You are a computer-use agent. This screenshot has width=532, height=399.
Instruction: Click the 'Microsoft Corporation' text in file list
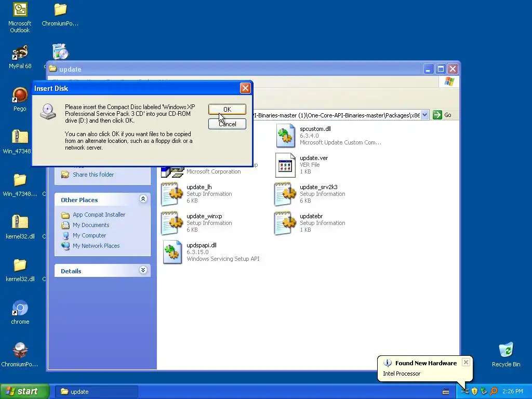point(214,171)
